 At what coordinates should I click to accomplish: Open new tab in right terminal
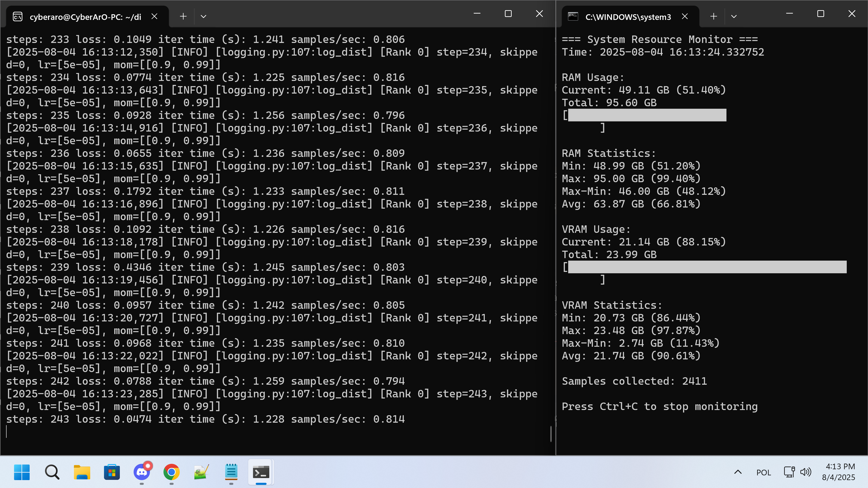click(713, 16)
